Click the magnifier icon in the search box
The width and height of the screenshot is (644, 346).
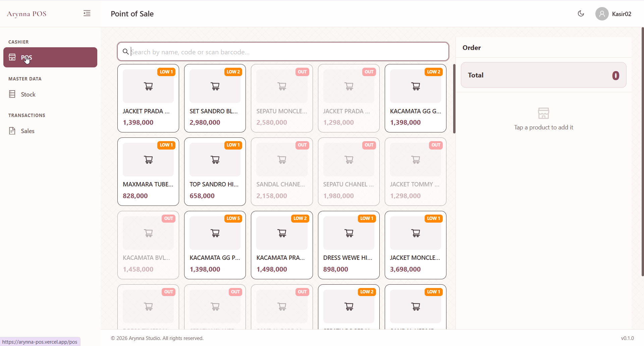click(x=125, y=52)
